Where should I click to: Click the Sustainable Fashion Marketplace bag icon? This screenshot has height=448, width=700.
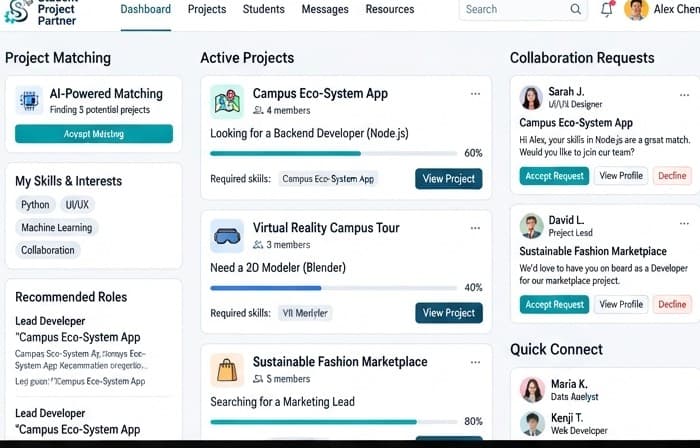(227, 370)
